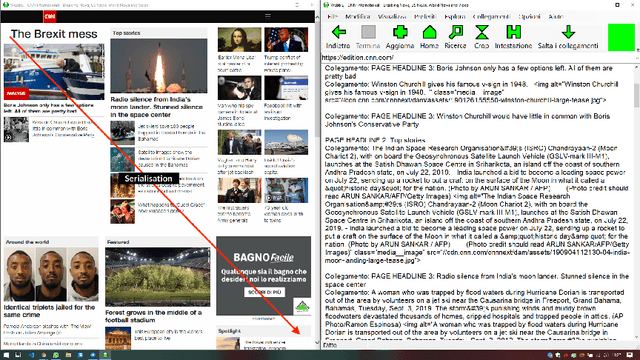640x360 pixels.
Task: Click 'Collegamento: PAGE HEADLINE 3: Radio silence' line
Action: point(477,280)
